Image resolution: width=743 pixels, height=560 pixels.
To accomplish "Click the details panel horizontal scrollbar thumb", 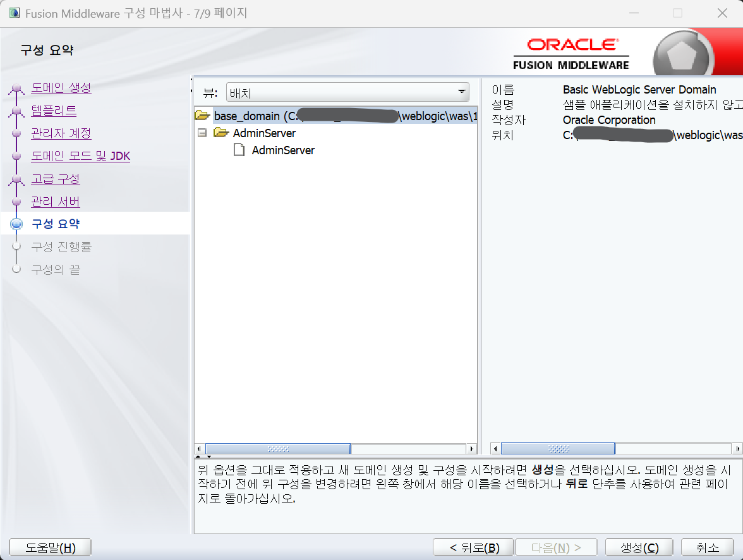I will click(559, 449).
